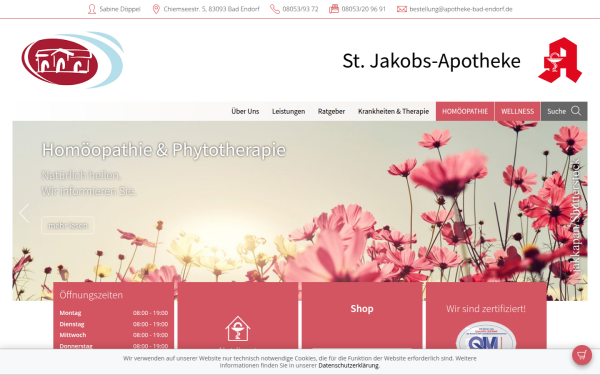Select the WELLNESS tab

tap(517, 111)
